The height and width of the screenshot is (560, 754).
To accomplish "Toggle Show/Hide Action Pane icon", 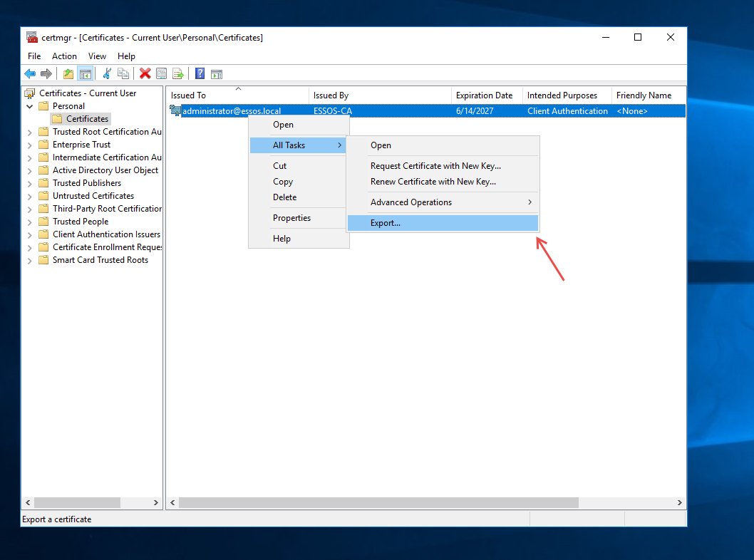I will [x=217, y=74].
